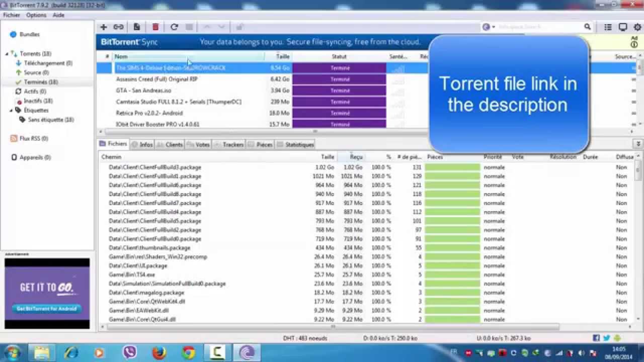Viewport: 644px width, 362px height.
Task: Click the BitTorrent Sync banner
Action: point(262,42)
